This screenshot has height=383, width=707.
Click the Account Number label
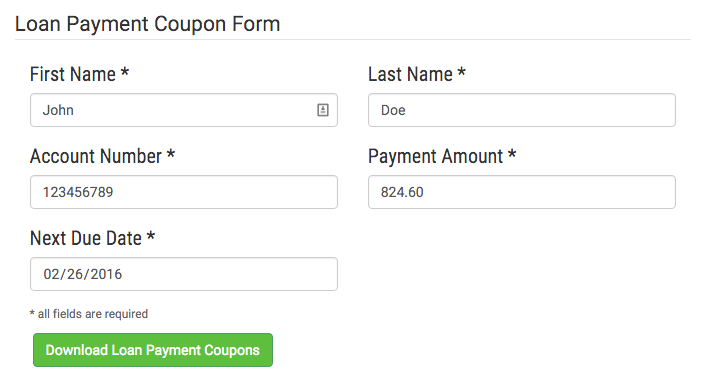coord(96,157)
